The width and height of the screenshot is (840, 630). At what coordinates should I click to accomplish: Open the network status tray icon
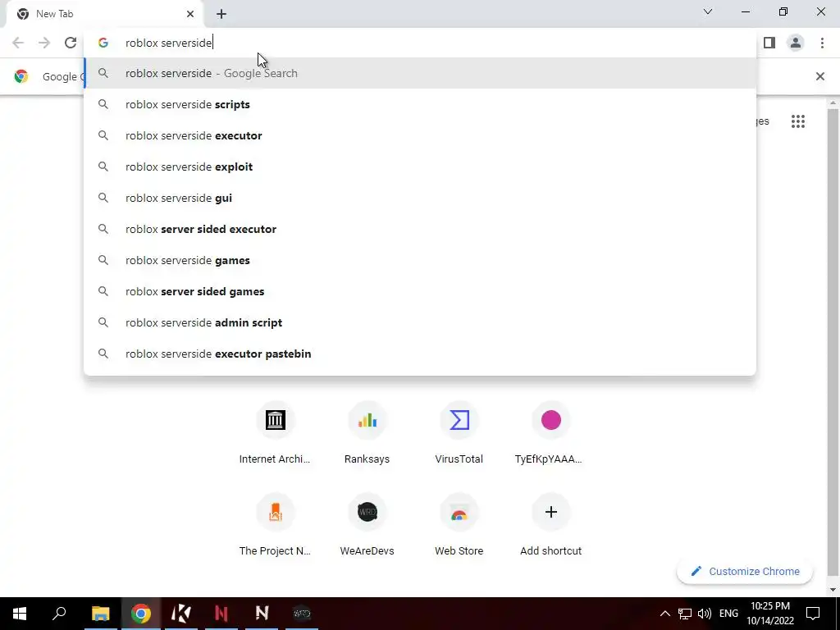pos(685,614)
